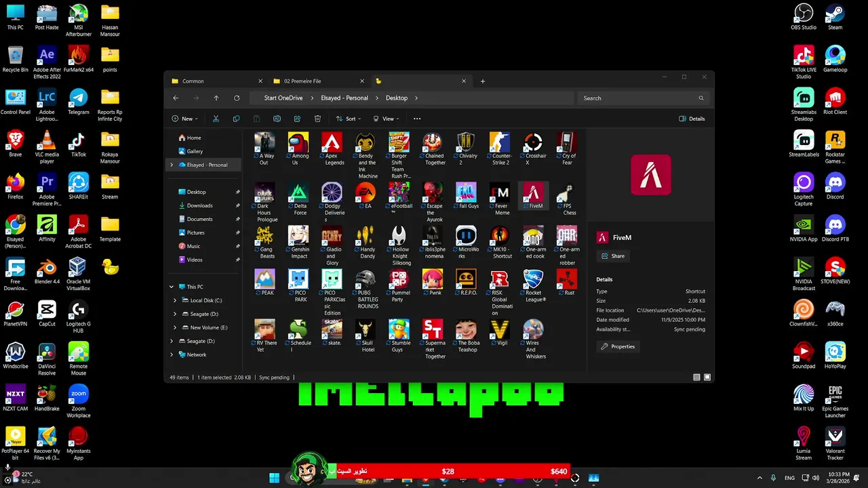Switch to details list view layout
Viewport: 868px width, 488px height.
coord(696,378)
